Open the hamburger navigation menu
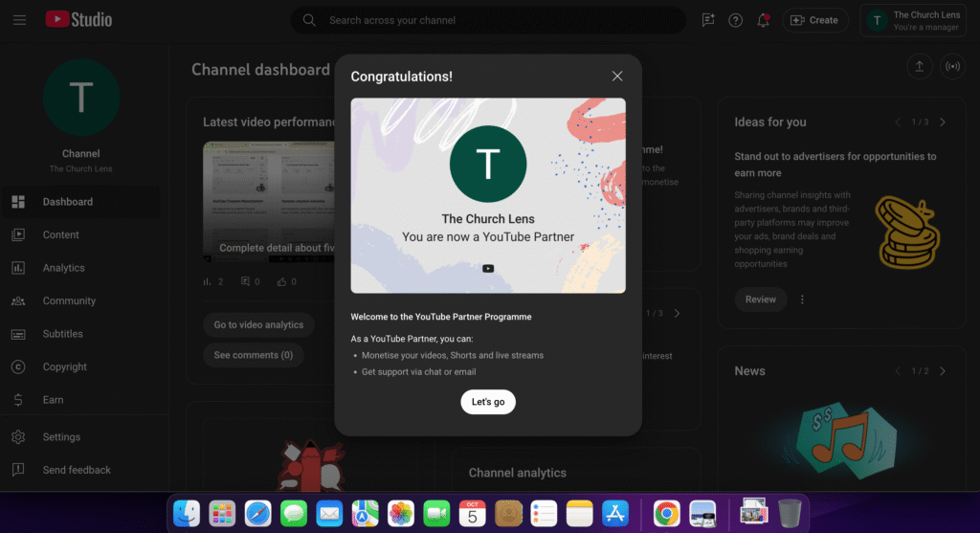 tap(19, 20)
